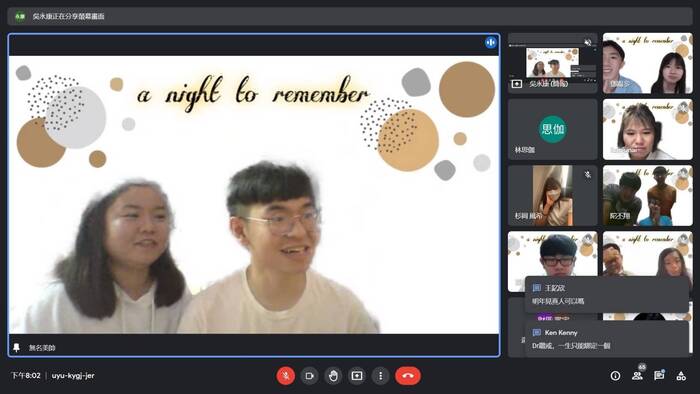Unmute the microphone with the red button
Screen dimensions: 700x394
tap(286, 376)
